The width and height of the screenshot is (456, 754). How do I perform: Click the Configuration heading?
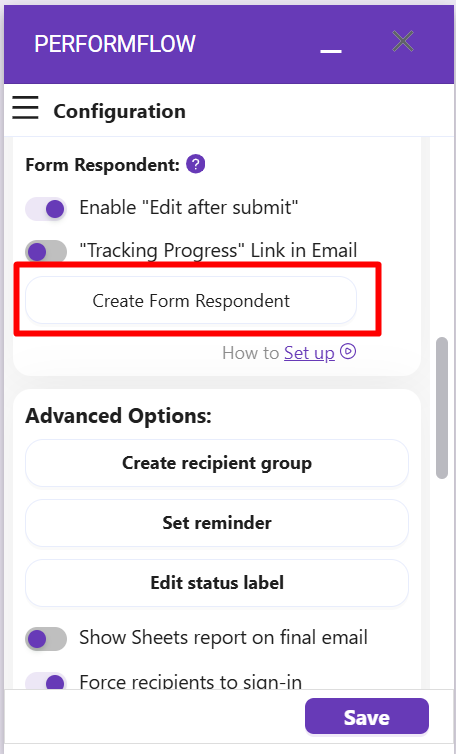click(x=119, y=111)
